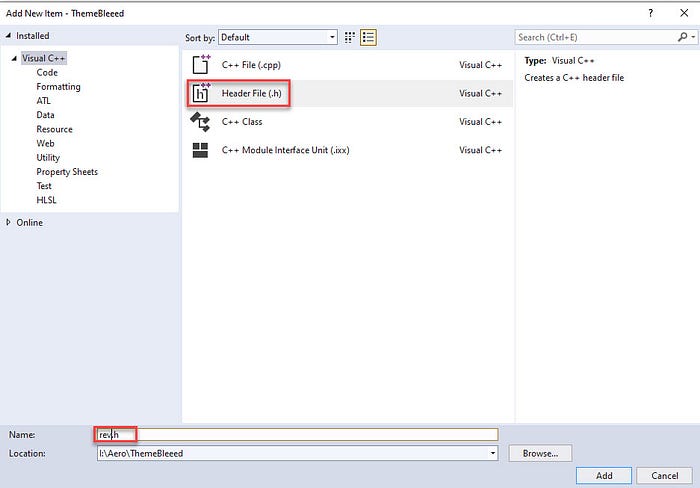Click the C++ Module Interface Unit icon
This screenshot has width=700, height=488.
(200, 150)
